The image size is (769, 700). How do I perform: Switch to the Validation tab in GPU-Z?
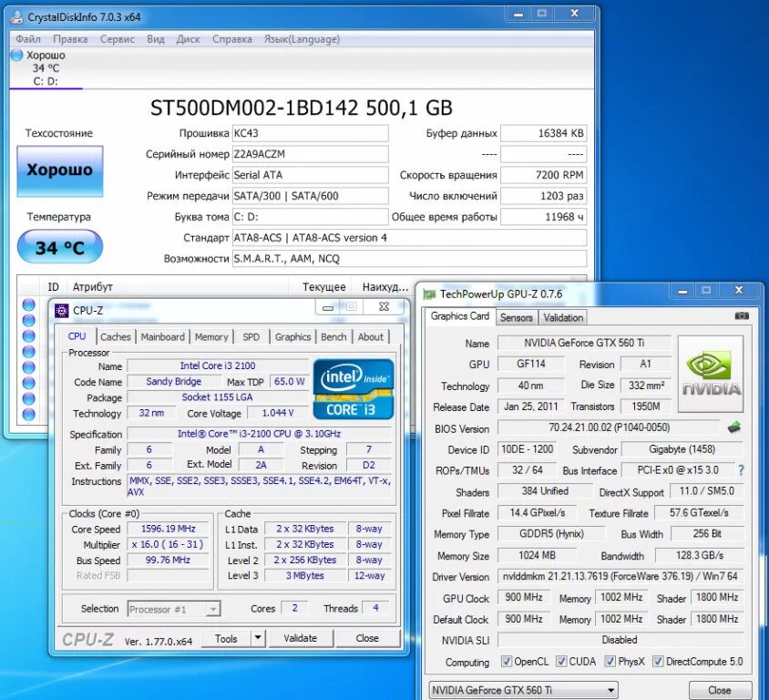coord(563,317)
